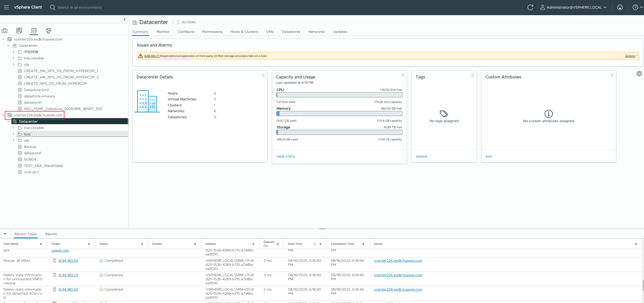Viewport: 644px width, 303px height.
Task: Click Custom Attributes card drag handle
Action: click(612, 75)
